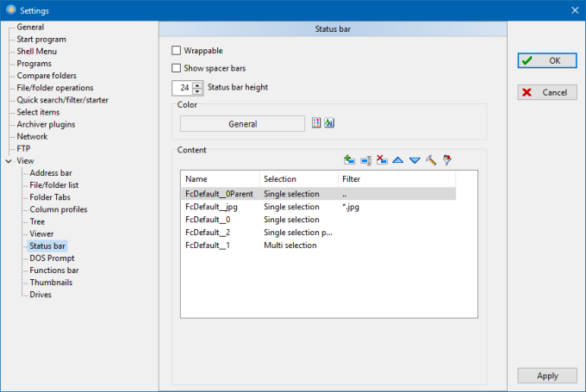The image size is (586, 392).
Task: Select Viewer in the tree
Action: pos(41,234)
